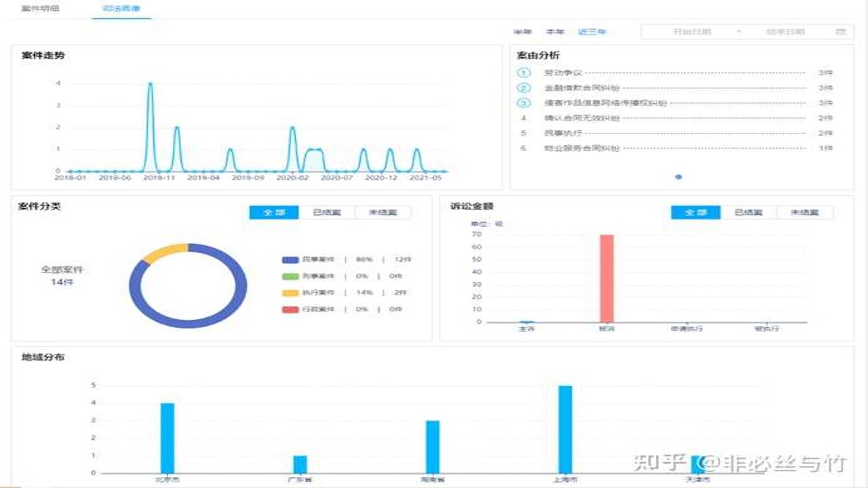
Task: Select 全部 in the 案件分类 panel
Action: 274,213
